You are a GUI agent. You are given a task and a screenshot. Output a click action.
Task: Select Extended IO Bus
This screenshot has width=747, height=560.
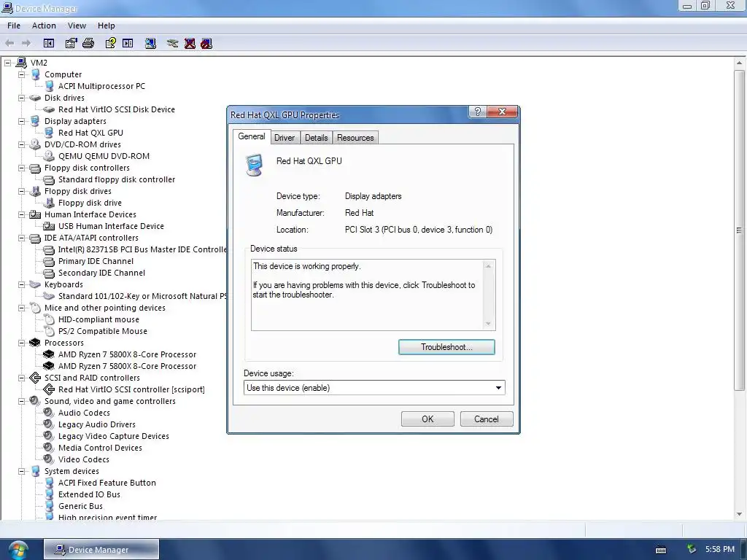click(89, 494)
